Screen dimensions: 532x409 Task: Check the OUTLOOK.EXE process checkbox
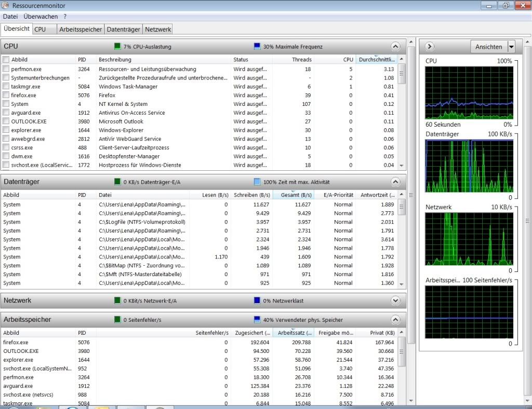[x=6, y=121]
